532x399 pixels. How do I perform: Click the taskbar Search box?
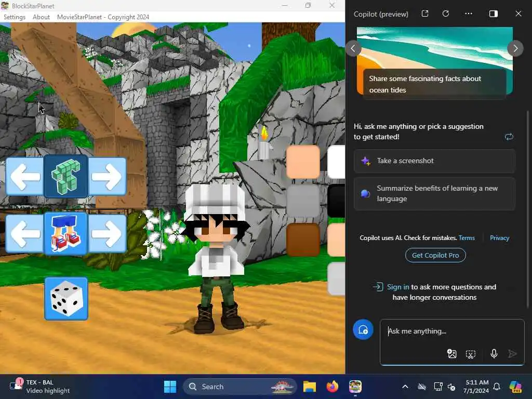pos(240,387)
